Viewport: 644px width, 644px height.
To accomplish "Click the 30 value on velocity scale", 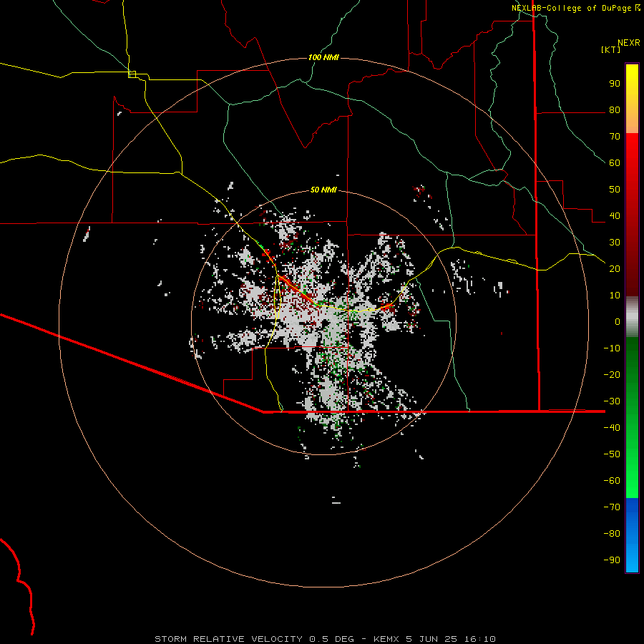I will click(615, 243).
